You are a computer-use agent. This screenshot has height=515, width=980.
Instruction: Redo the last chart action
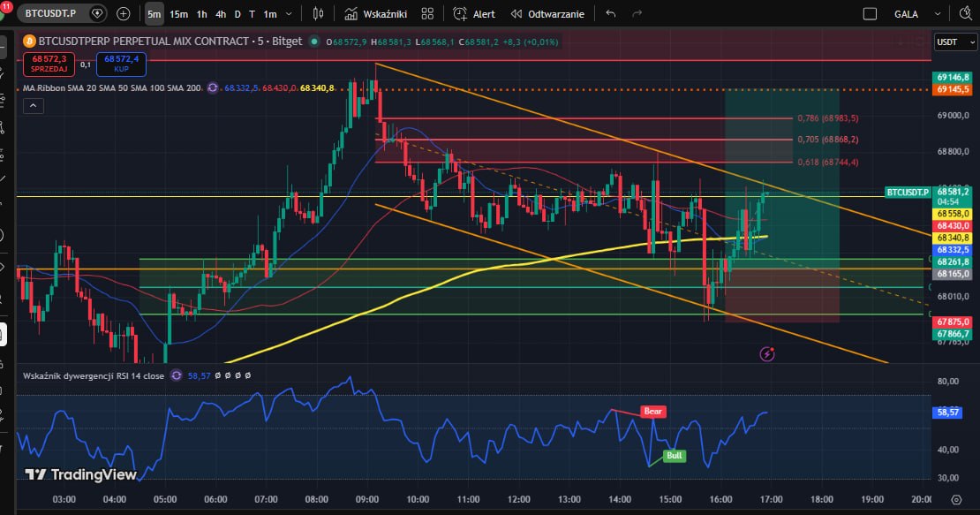click(x=637, y=14)
